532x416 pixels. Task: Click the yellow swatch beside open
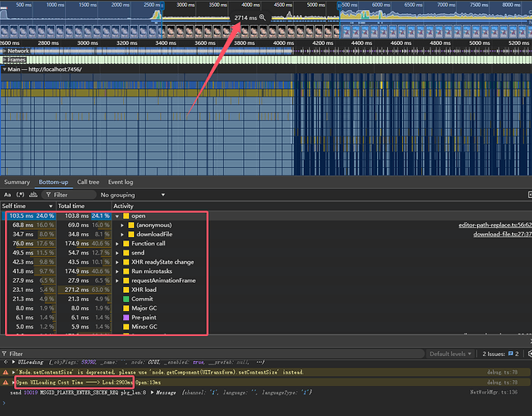[127, 216]
